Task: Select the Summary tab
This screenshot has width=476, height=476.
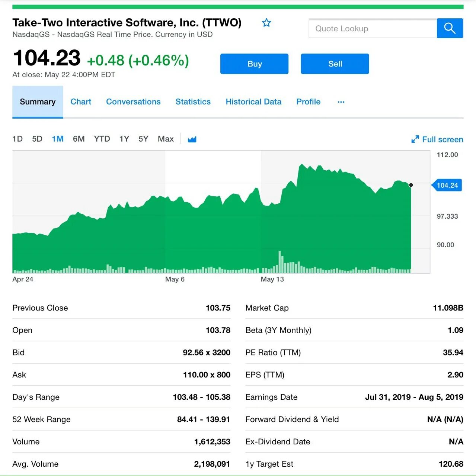Action: (38, 102)
